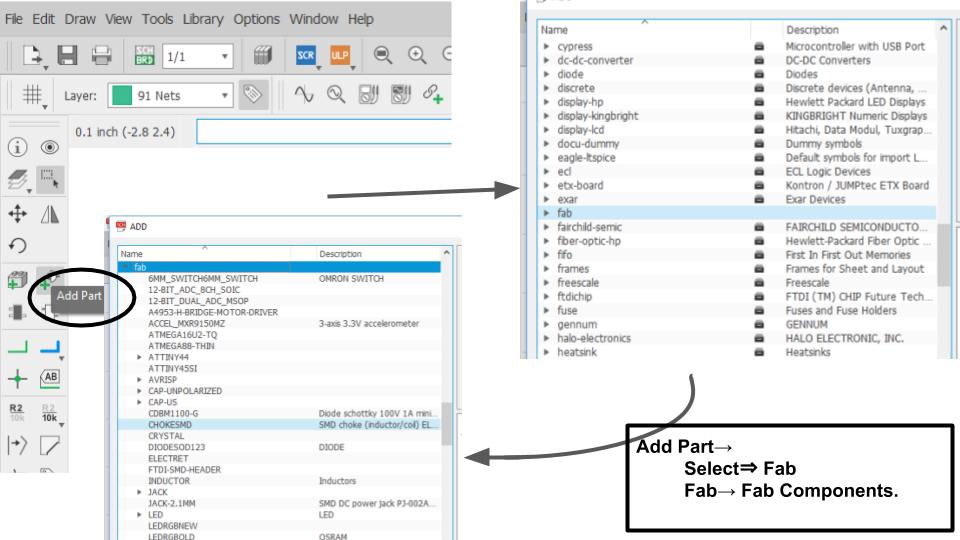Select the R2 Name tool
The image size is (960, 540).
pyautogui.click(x=17, y=412)
